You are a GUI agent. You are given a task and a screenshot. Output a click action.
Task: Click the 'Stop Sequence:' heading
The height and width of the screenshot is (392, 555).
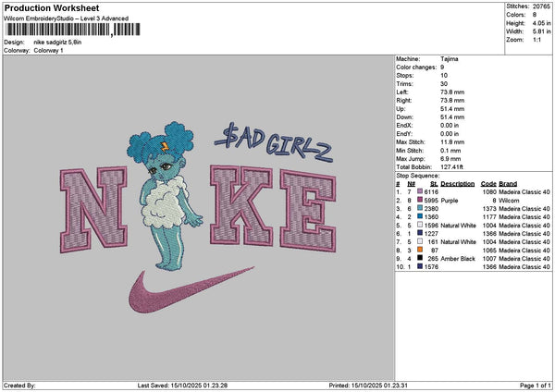418,176
